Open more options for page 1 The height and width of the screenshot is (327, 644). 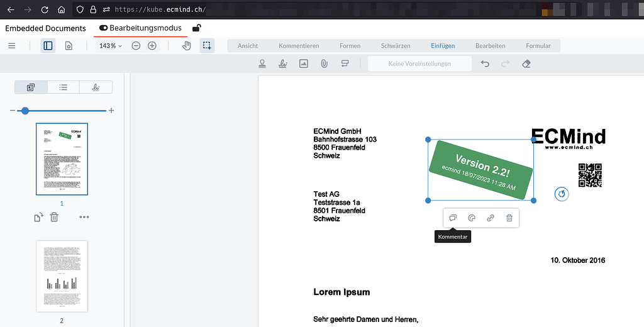tap(84, 217)
